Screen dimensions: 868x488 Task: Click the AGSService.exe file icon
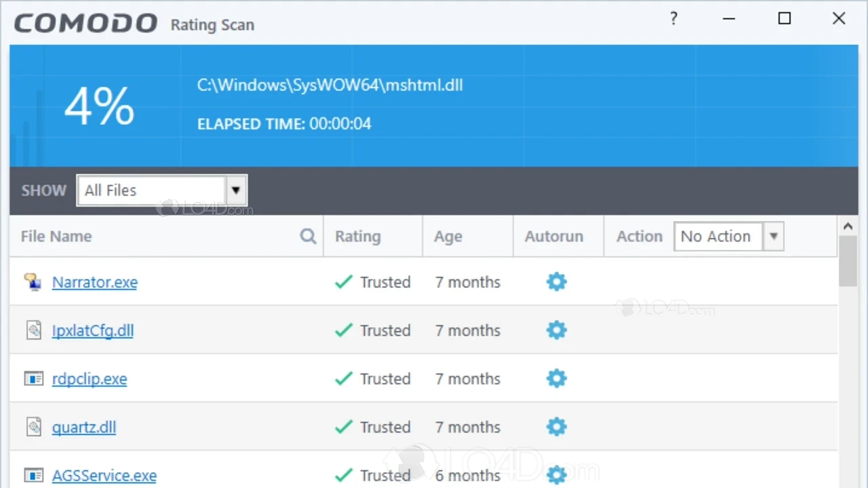click(33, 475)
